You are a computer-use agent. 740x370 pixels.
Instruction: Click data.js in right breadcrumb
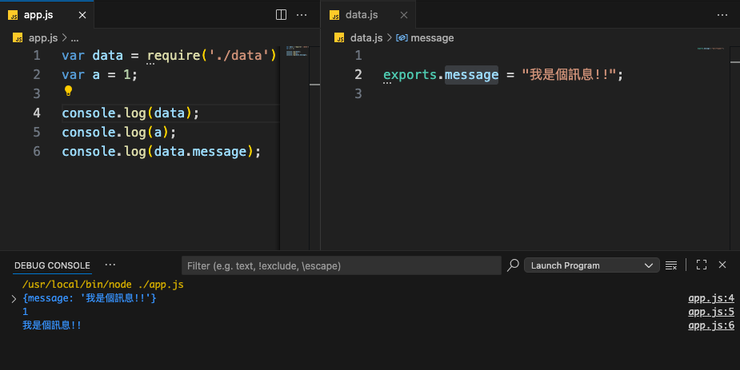366,38
